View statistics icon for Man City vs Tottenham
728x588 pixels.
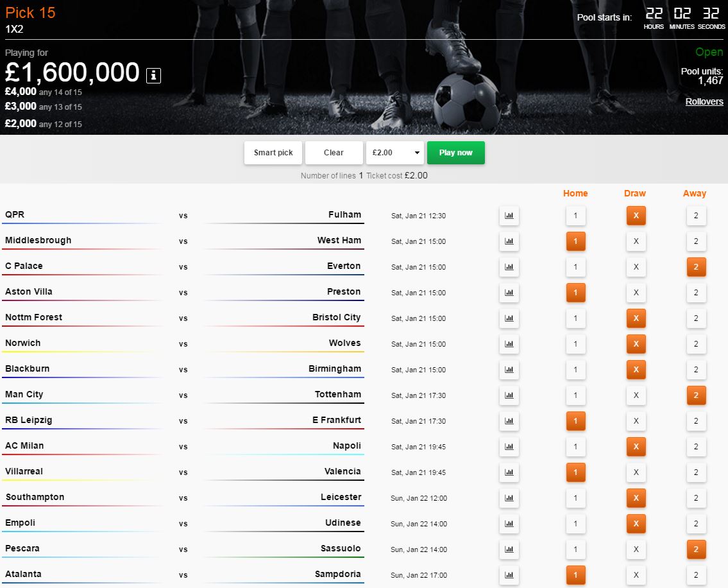click(x=509, y=395)
